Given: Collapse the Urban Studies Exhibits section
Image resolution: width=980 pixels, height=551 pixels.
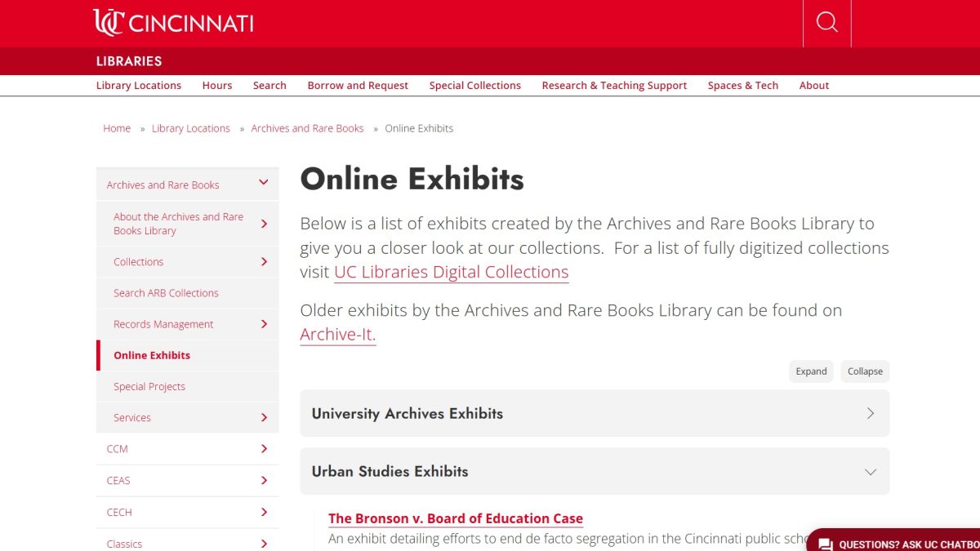Looking at the screenshot, I should [x=868, y=471].
